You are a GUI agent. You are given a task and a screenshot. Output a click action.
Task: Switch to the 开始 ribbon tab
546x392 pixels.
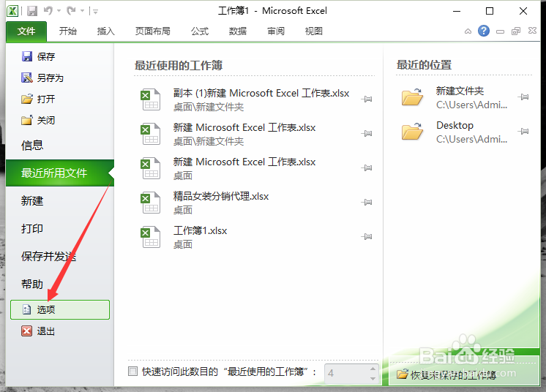click(67, 31)
